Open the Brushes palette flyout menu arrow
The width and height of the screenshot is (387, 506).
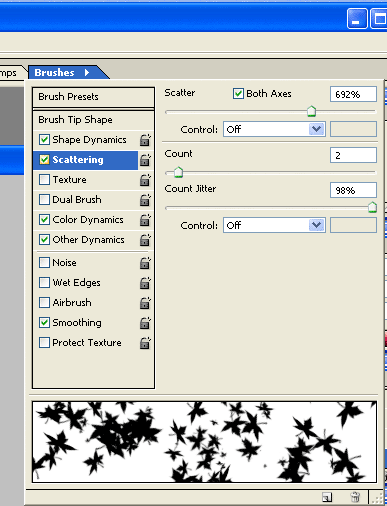87,72
